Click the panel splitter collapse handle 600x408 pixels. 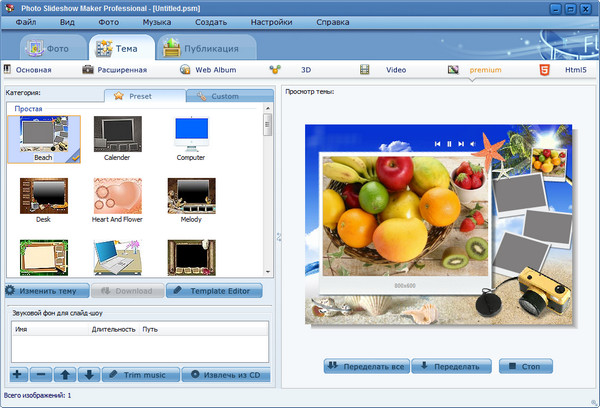click(x=279, y=237)
